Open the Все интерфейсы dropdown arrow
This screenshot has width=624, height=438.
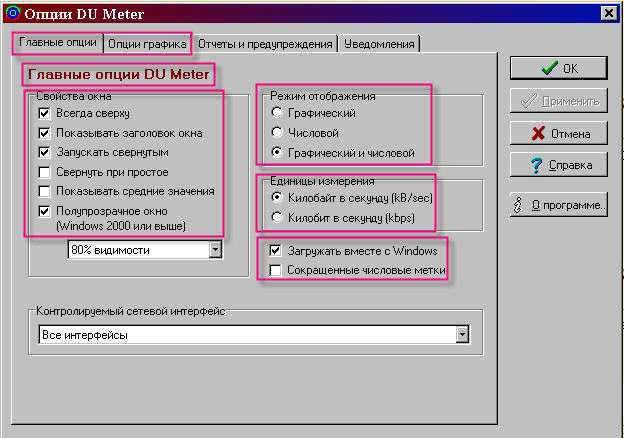coord(462,335)
